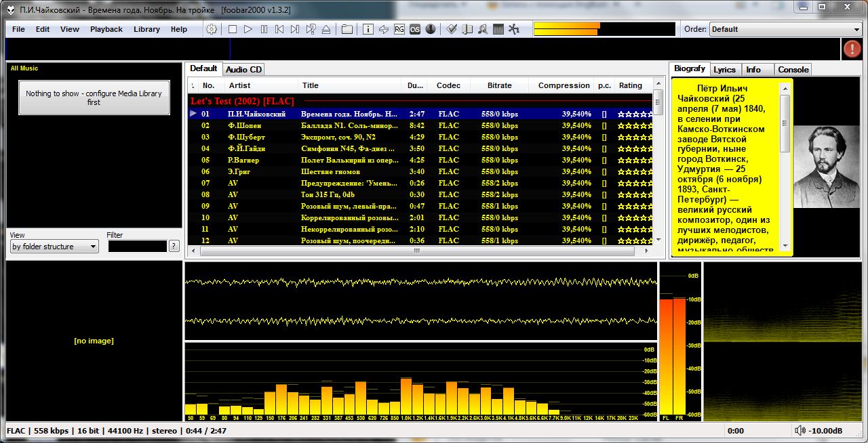Open the Order dropdown

(x=785, y=29)
